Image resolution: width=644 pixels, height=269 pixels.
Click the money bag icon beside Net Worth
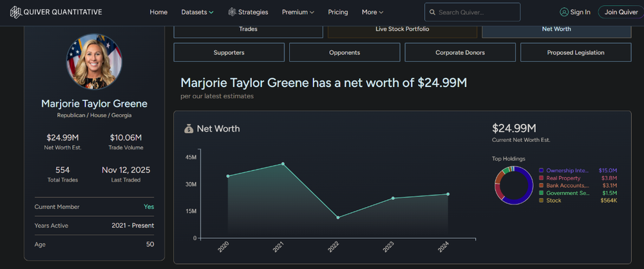189,128
